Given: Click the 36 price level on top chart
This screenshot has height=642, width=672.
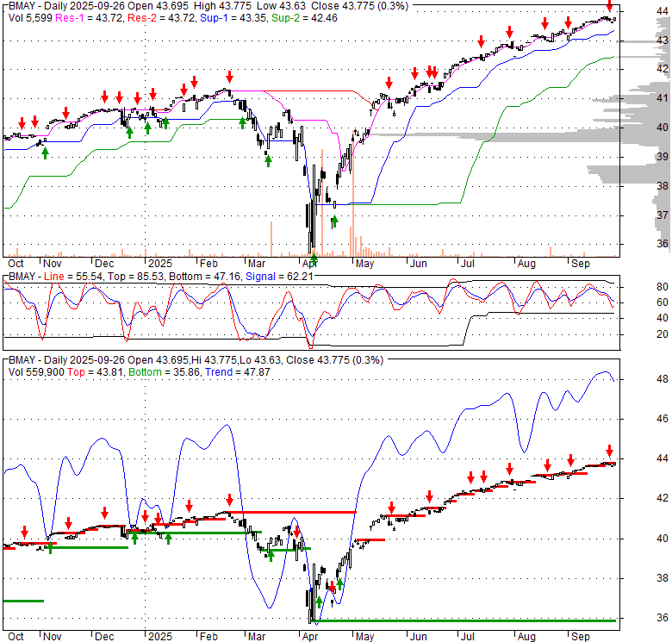Looking at the screenshot, I should coord(663,244).
